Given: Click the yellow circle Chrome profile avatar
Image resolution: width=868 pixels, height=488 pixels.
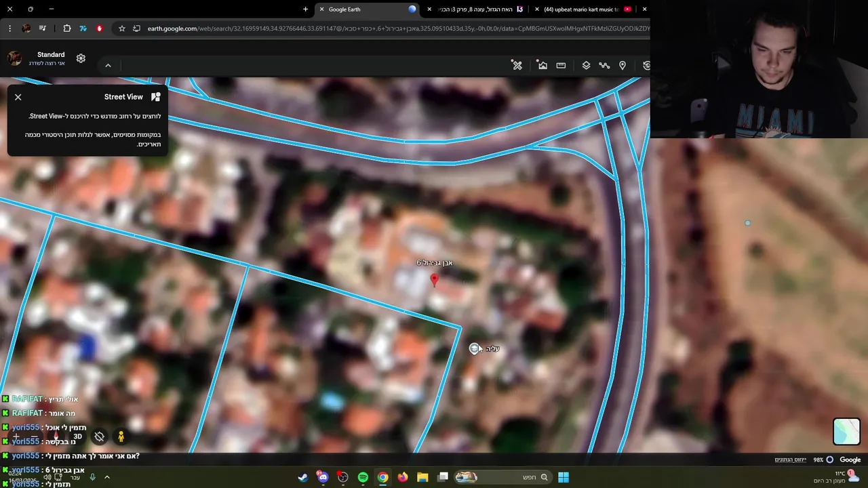Looking at the screenshot, I should pyautogui.click(x=26, y=28).
